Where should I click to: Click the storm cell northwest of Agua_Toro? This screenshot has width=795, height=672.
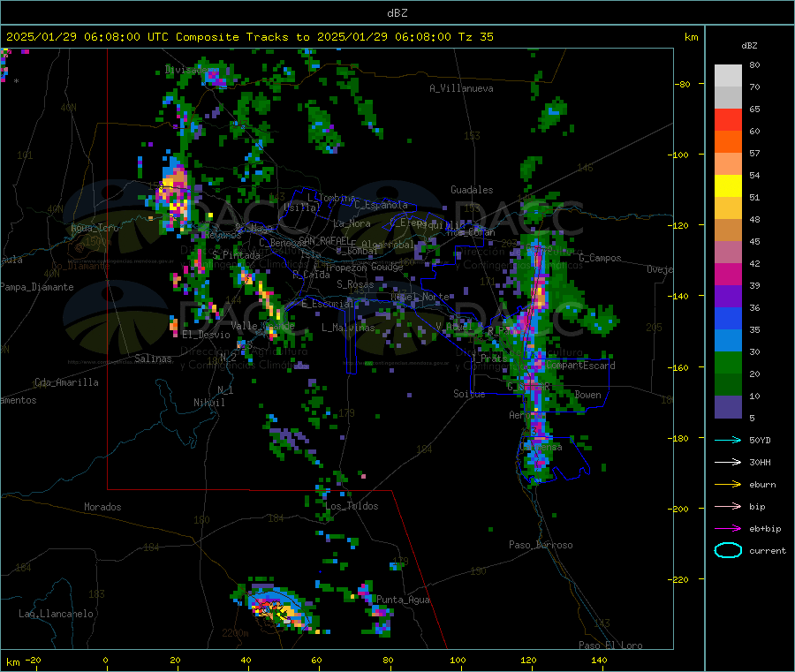(x=175, y=195)
